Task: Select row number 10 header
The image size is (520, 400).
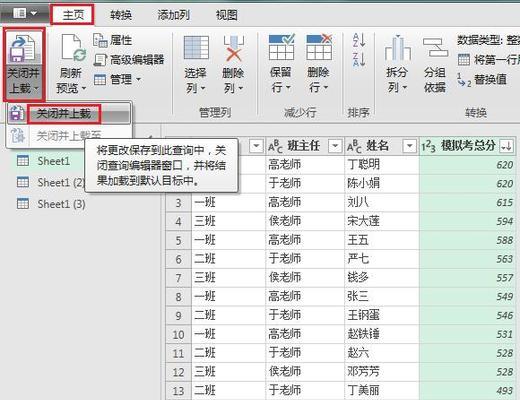Action: click(178, 334)
